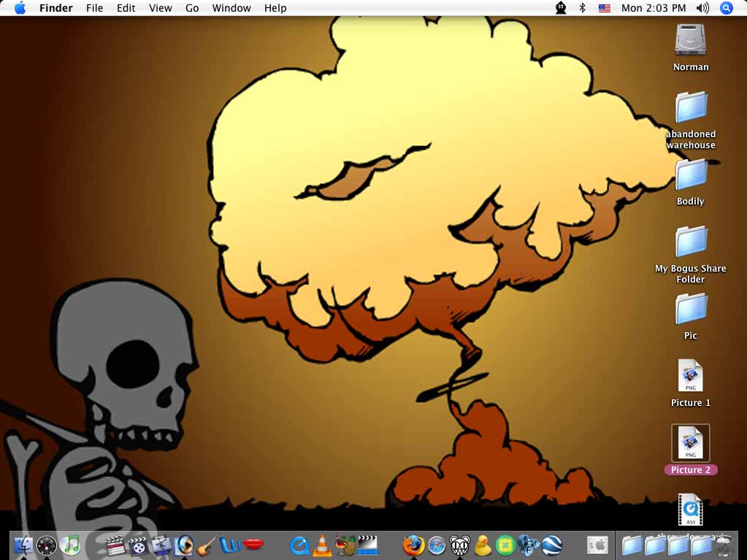This screenshot has width=747, height=560.
Task: Open Spotlight search icon
Action: click(x=726, y=8)
